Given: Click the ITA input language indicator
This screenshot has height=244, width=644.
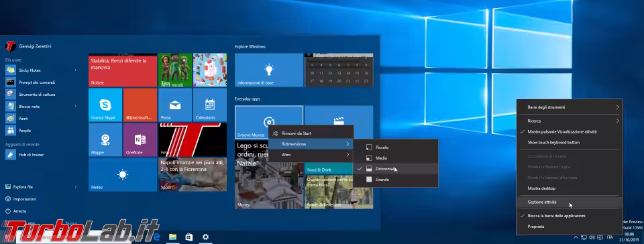Looking at the screenshot, I should click(610, 237).
